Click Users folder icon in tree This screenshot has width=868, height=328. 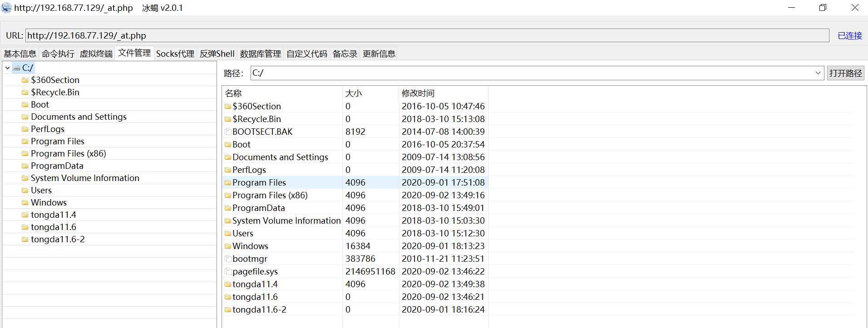tap(25, 191)
